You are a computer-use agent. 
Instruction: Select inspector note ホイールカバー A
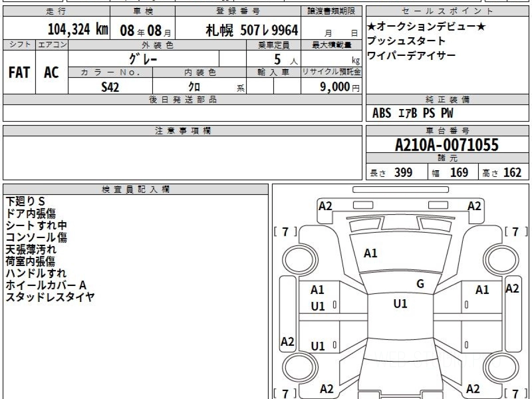click(x=46, y=285)
